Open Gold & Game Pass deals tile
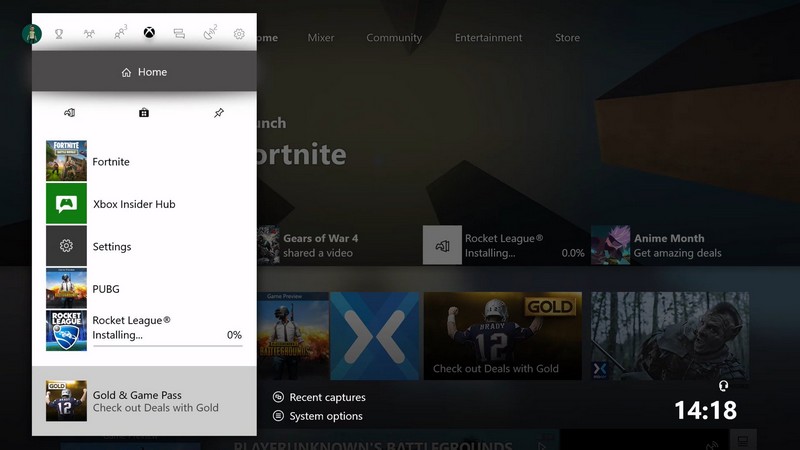This screenshot has width=800, height=450. coord(144,401)
